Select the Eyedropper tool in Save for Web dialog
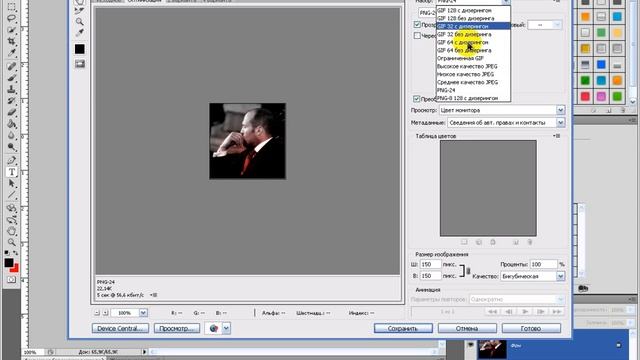 80,33
